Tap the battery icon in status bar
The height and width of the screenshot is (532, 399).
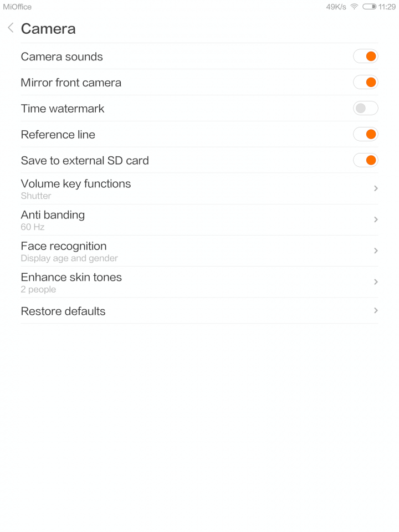369,7
